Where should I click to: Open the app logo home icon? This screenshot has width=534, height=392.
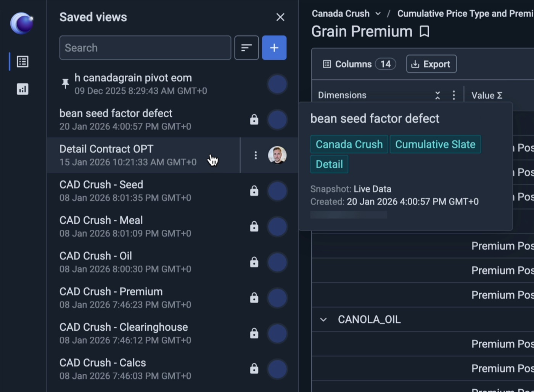(x=22, y=23)
